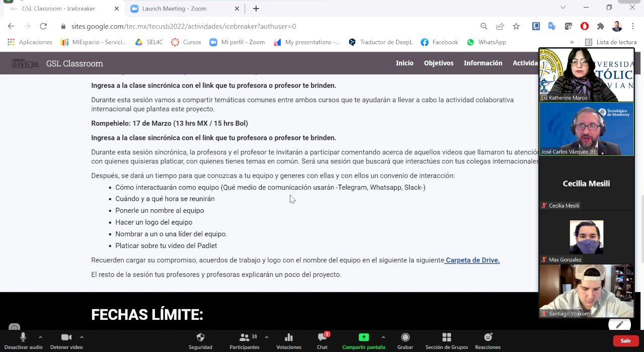Open Objetivos in the site navigation
The width and height of the screenshot is (644, 352).
pos(438,63)
